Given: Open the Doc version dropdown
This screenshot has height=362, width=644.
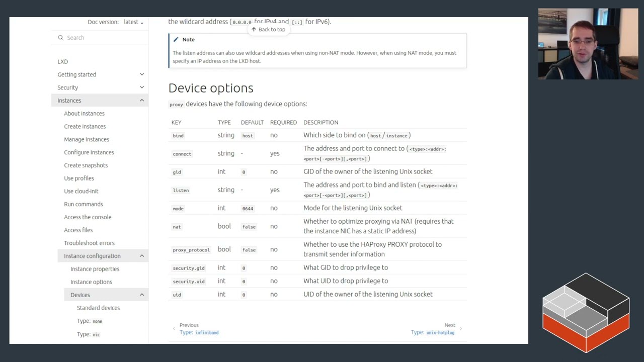Looking at the screenshot, I should tap(133, 22).
